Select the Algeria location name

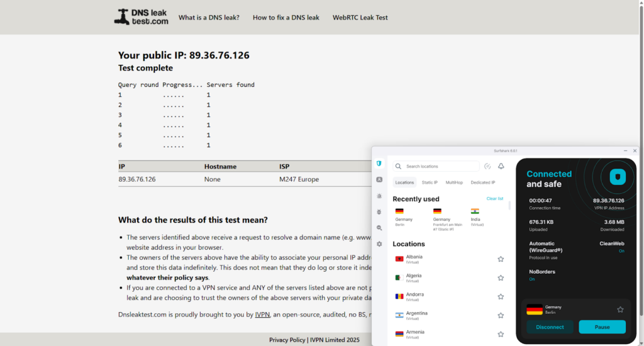click(414, 276)
